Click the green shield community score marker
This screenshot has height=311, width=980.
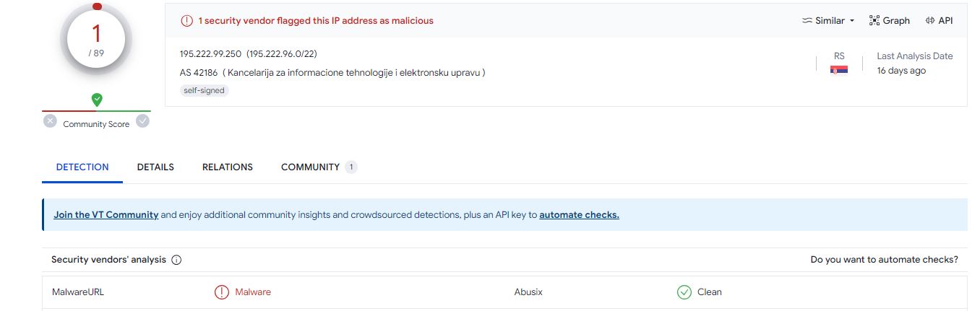click(97, 100)
